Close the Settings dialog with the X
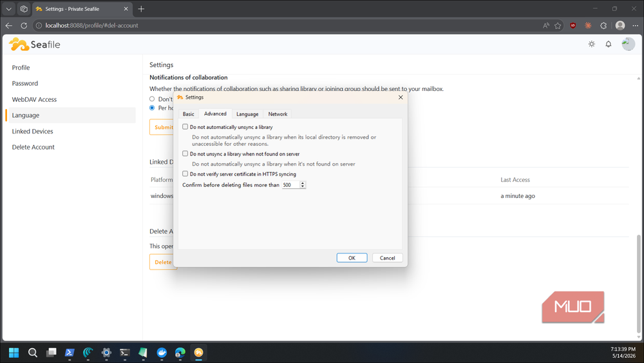Screen dimensions: 644x363 pos(401,97)
